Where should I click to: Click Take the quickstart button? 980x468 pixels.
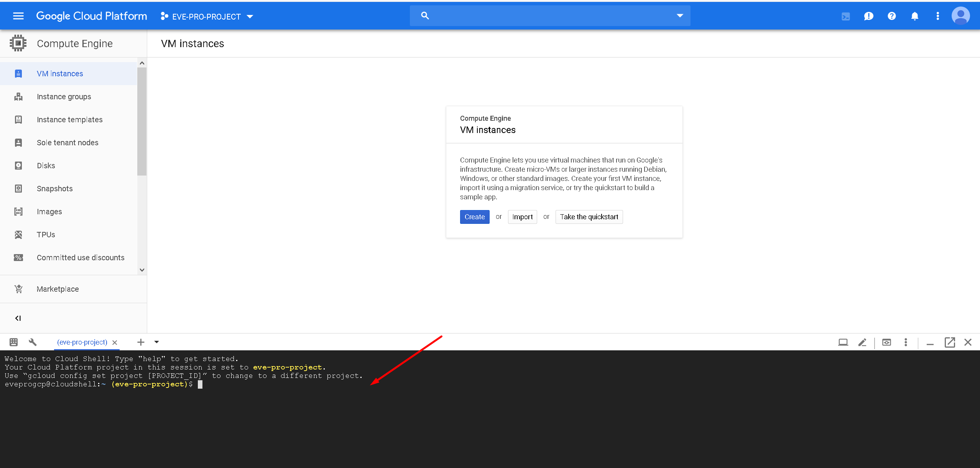589,217
